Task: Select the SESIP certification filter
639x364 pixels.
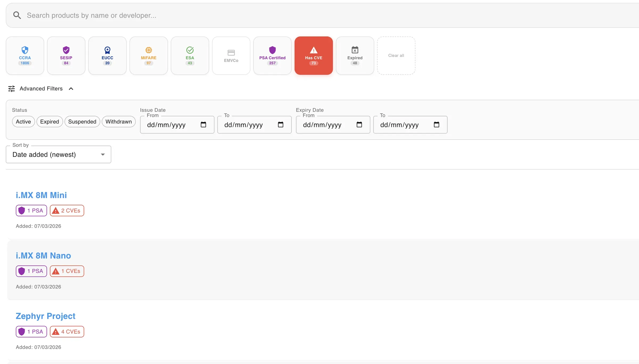Action: click(66, 55)
